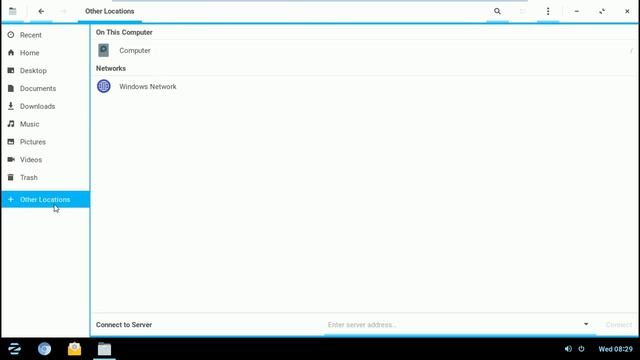Expand recent servers dropdown arrow
Image resolution: width=640 pixels, height=360 pixels.
586,324
